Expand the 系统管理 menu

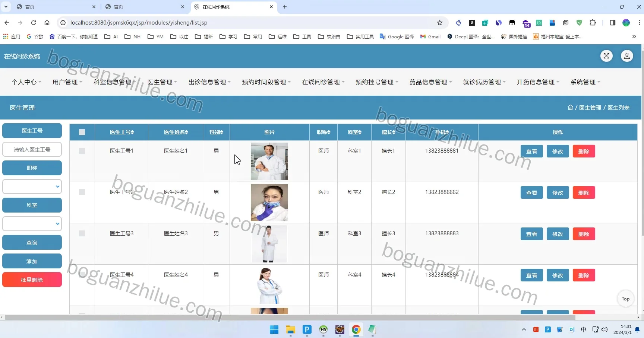pos(585,82)
